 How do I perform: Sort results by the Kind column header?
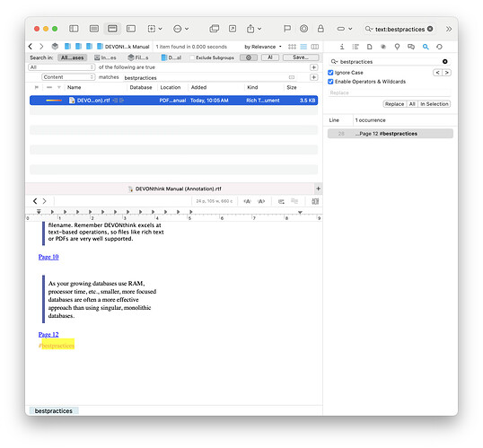point(252,87)
